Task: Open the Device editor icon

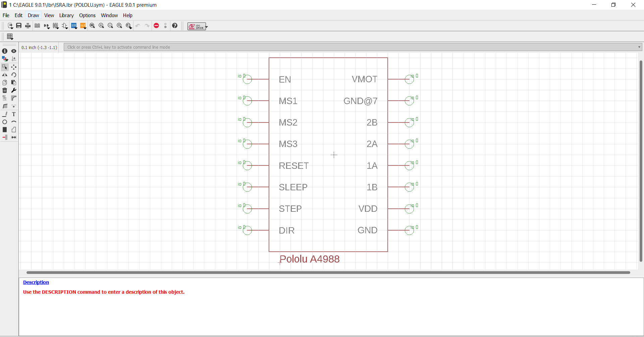Action: pyautogui.click(x=47, y=26)
